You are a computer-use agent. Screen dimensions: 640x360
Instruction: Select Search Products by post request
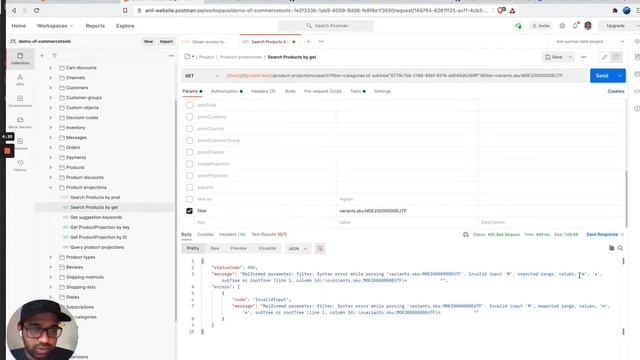click(x=95, y=198)
